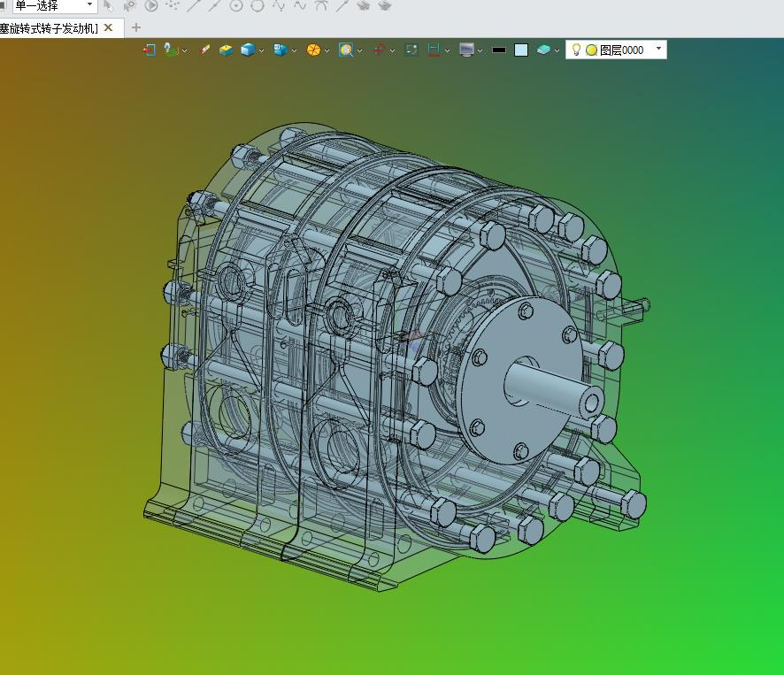
Task: Open the 单一选择 selection mode dropdown
Action: 89,4
